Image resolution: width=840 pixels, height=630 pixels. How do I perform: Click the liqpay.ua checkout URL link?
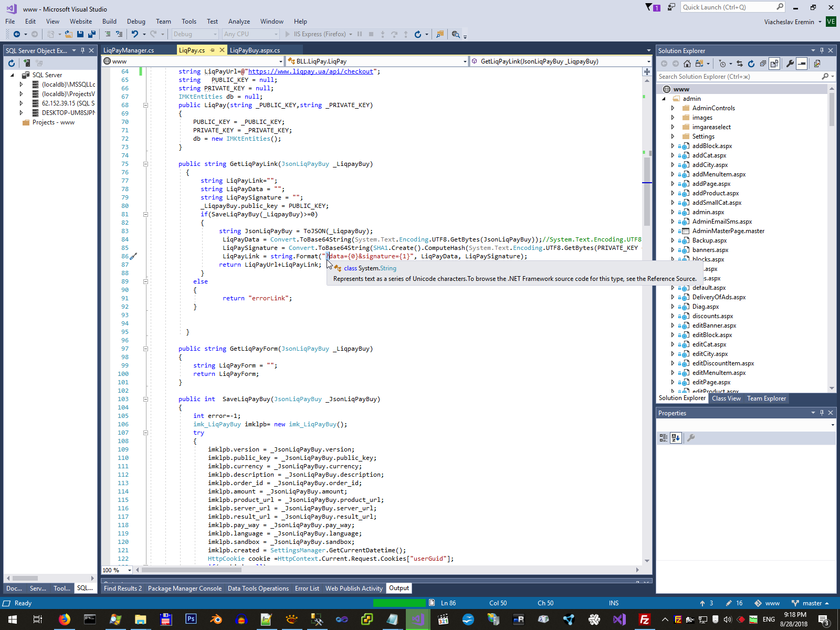point(310,71)
